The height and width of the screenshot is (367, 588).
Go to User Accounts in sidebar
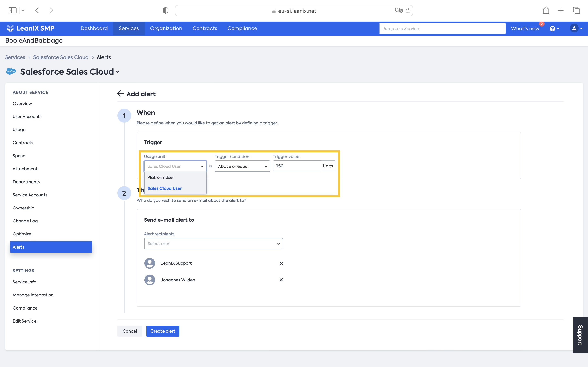27,116
